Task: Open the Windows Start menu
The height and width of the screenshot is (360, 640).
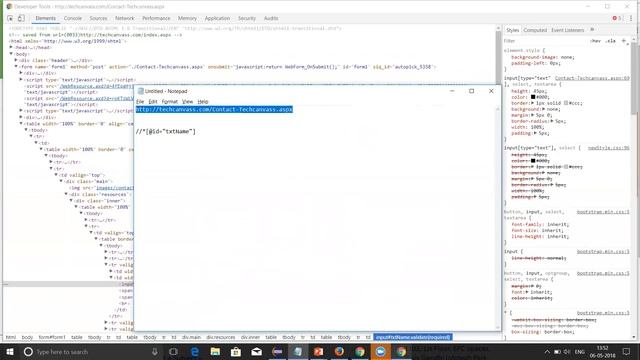Action: [10, 352]
